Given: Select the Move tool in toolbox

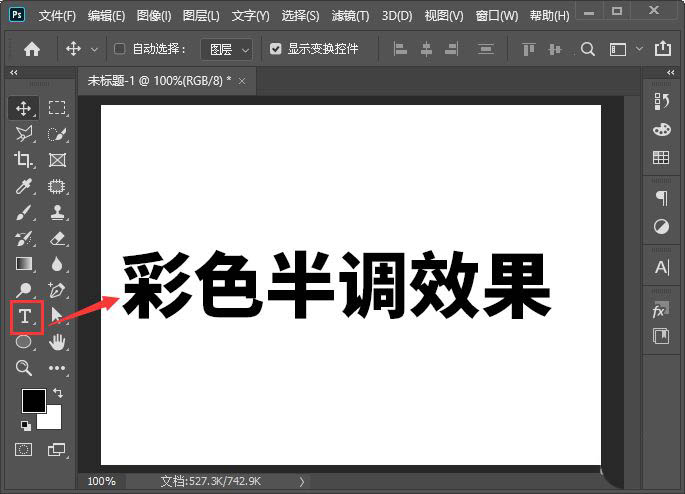Looking at the screenshot, I should click(x=23, y=108).
